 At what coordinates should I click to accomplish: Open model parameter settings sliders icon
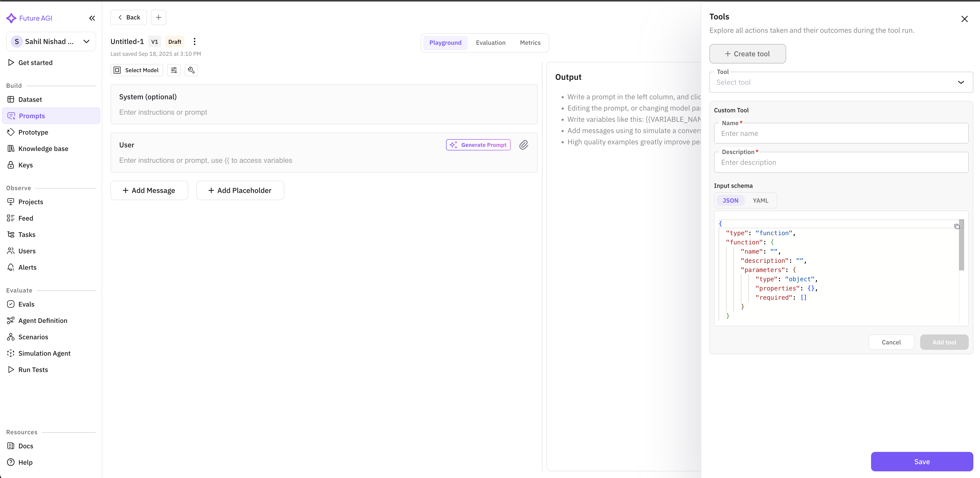[174, 70]
